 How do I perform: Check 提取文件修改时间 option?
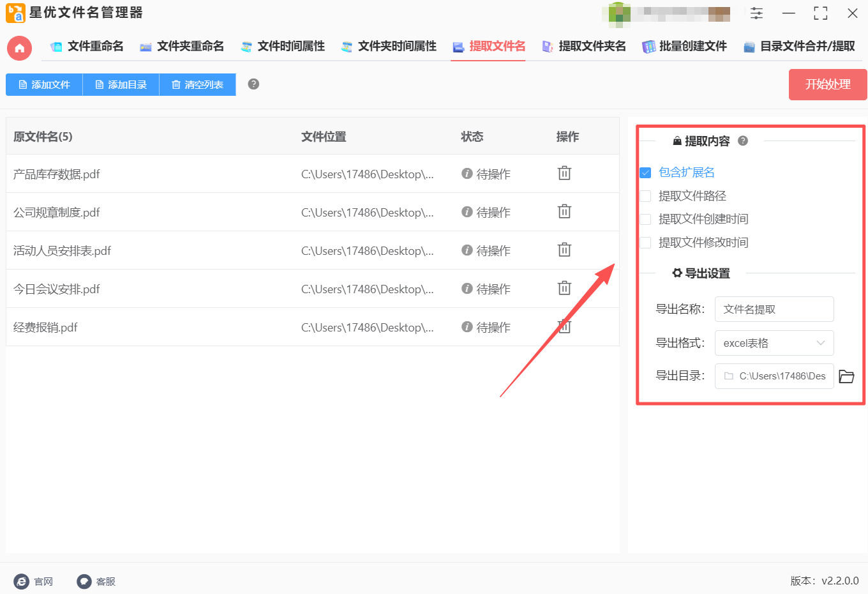(x=645, y=242)
